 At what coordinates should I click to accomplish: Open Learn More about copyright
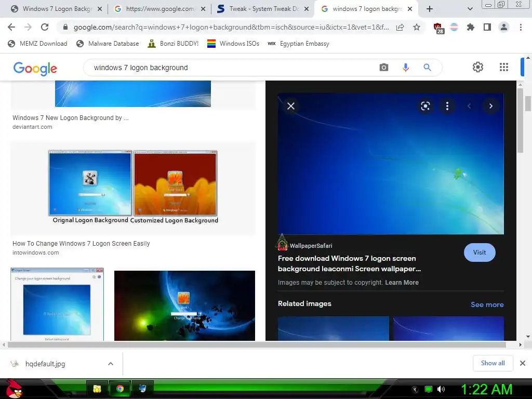click(402, 282)
